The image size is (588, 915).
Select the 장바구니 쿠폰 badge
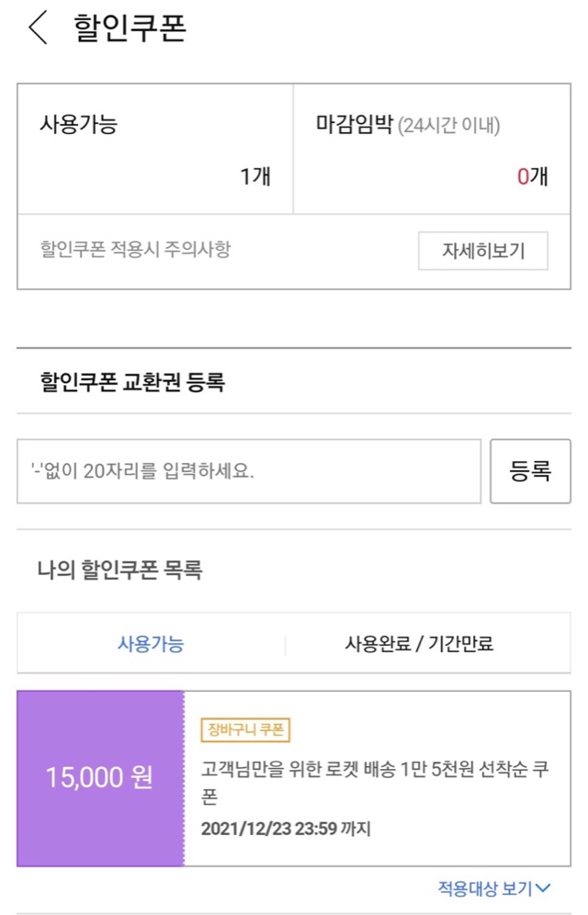246,730
